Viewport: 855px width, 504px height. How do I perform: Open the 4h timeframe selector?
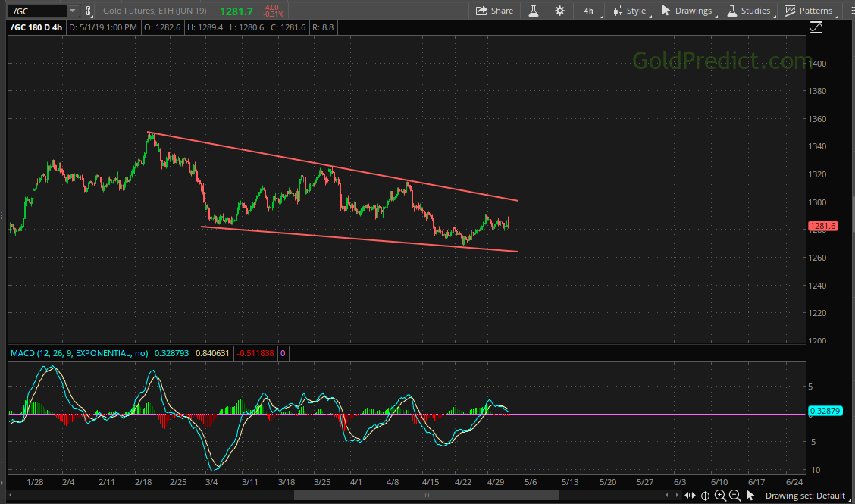click(x=590, y=11)
